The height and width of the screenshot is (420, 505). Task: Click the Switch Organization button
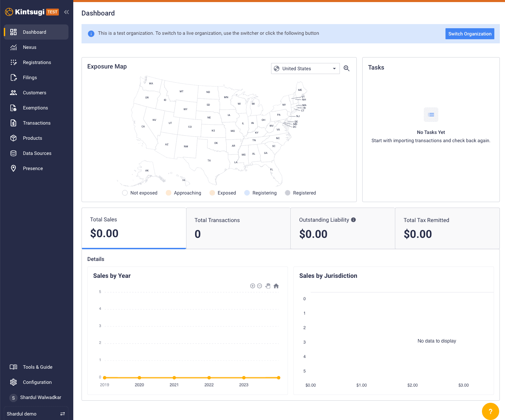point(470,34)
